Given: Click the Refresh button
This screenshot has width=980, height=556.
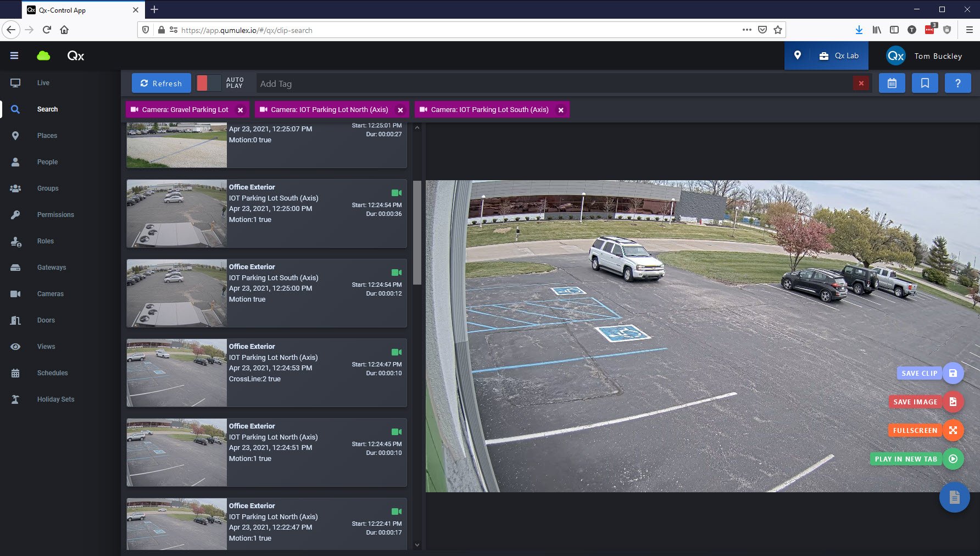Looking at the screenshot, I should tap(161, 84).
